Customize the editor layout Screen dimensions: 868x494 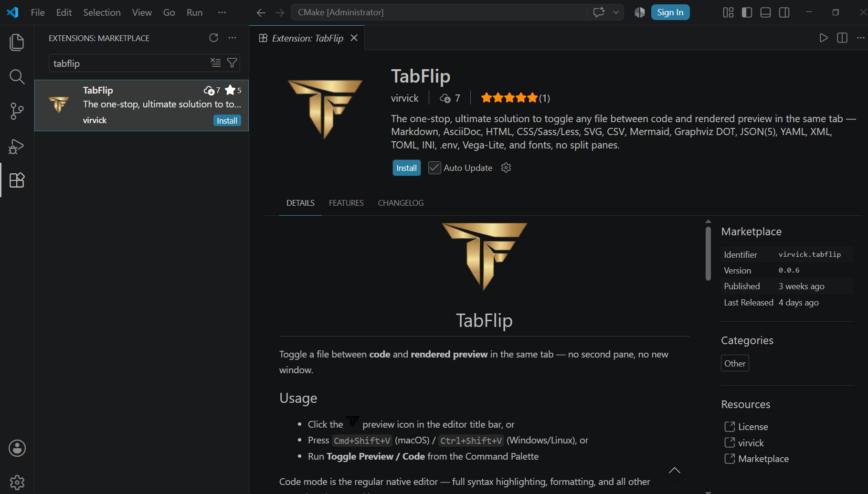[728, 12]
